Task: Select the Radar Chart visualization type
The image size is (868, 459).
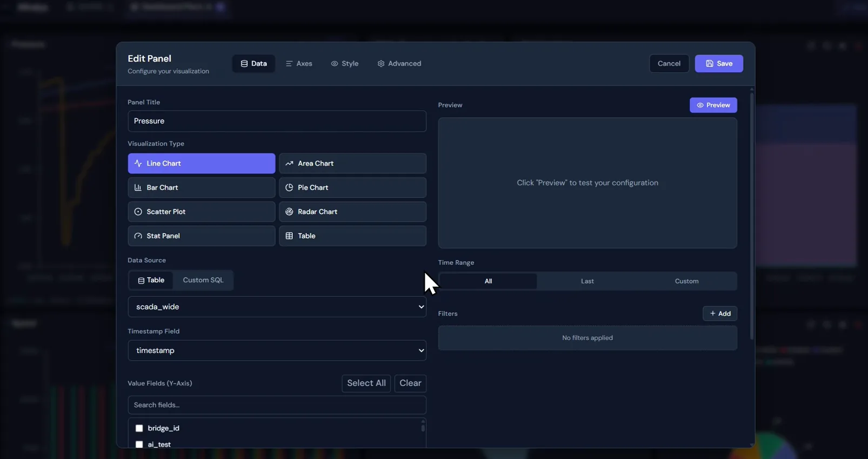Action: click(x=352, y=212)
